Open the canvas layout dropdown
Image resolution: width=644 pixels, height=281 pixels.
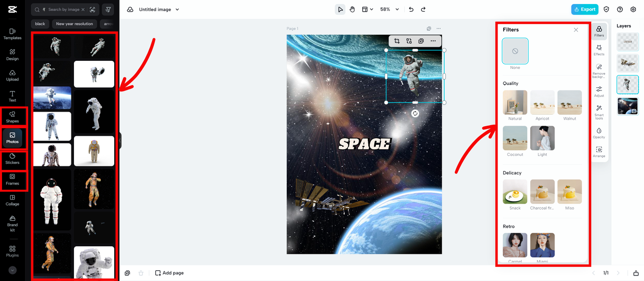[368, 9]
